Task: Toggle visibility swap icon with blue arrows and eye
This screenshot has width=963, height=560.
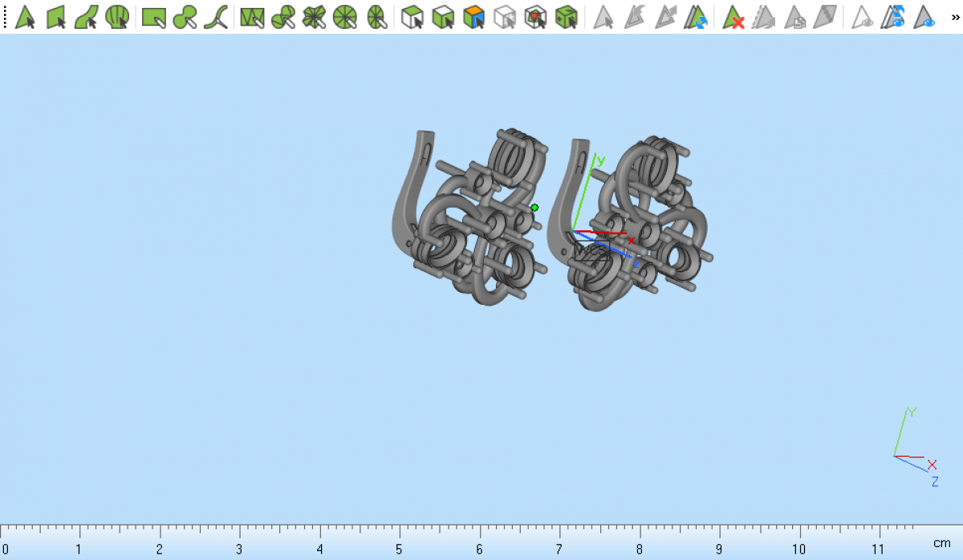Action: point(893,16)
